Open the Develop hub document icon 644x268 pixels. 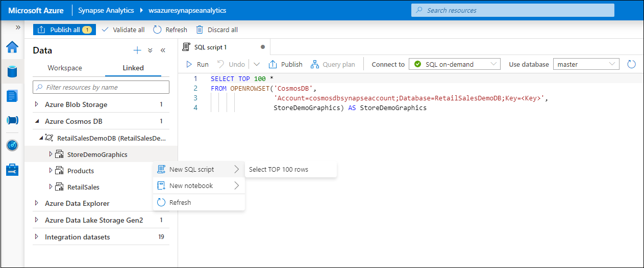(x=12, y=95)
